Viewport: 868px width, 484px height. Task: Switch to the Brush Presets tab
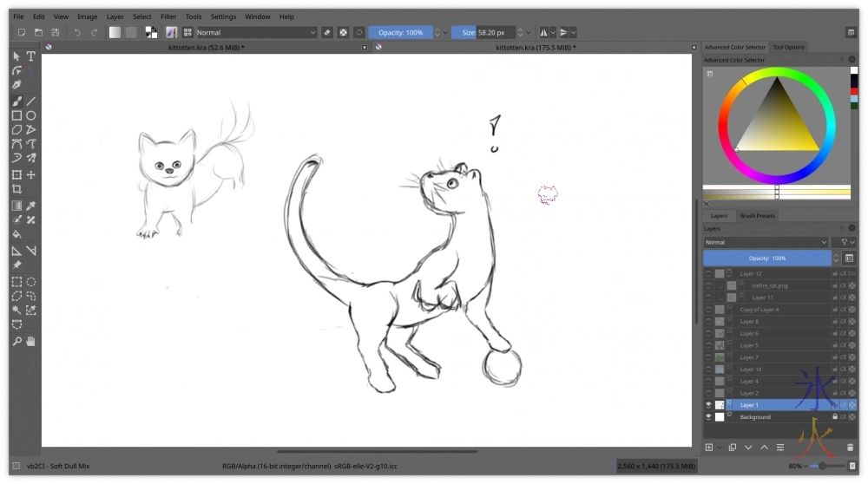(x=757, y=216)
